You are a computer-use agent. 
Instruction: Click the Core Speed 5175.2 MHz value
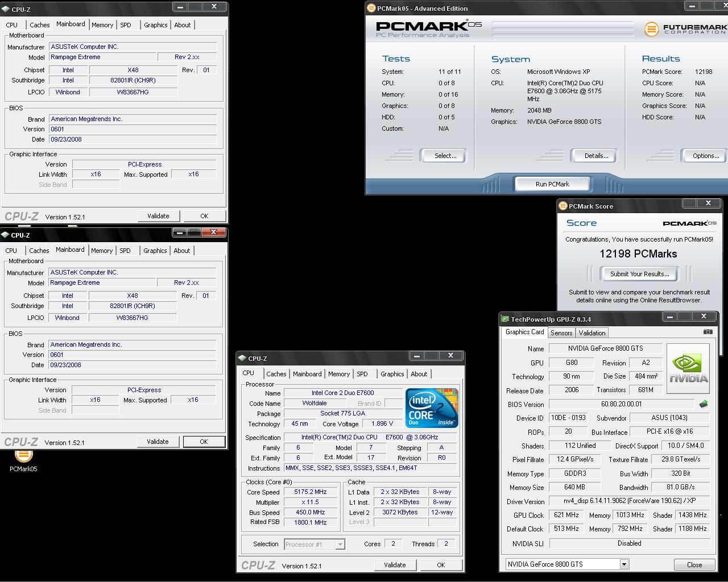pos(311,492)
